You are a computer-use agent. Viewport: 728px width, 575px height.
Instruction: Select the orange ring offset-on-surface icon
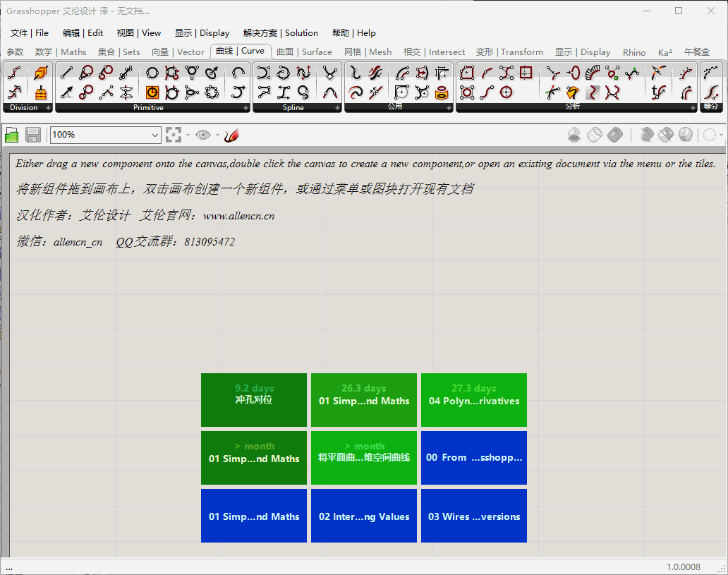click(442, 92)
